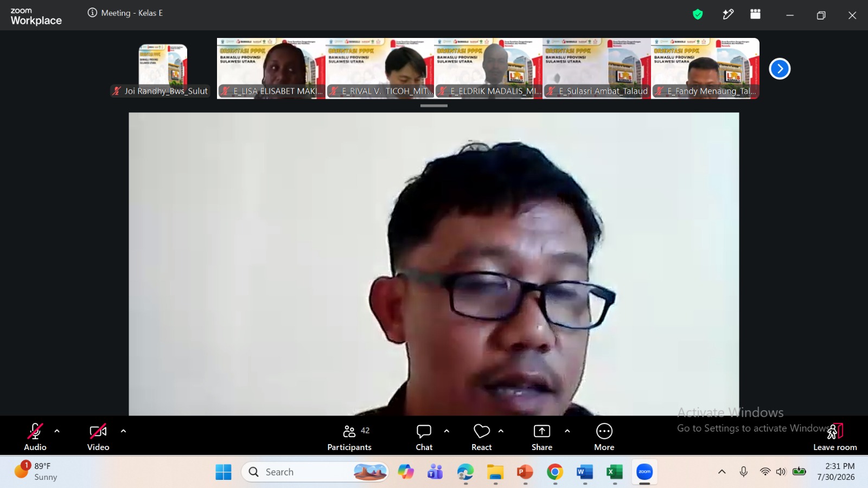Screen dimensions: 868x488
Task: Expand reaction options arrow beside React
Action: coord(501,431)
